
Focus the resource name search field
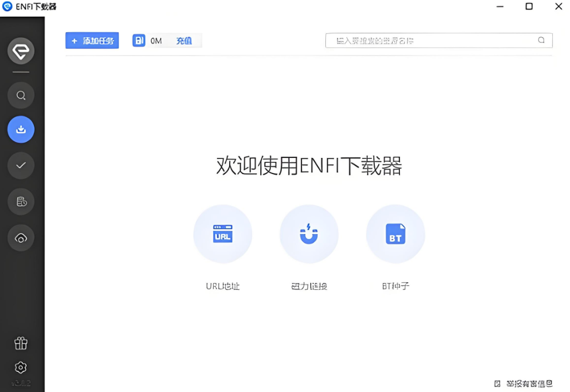(439, 41)
